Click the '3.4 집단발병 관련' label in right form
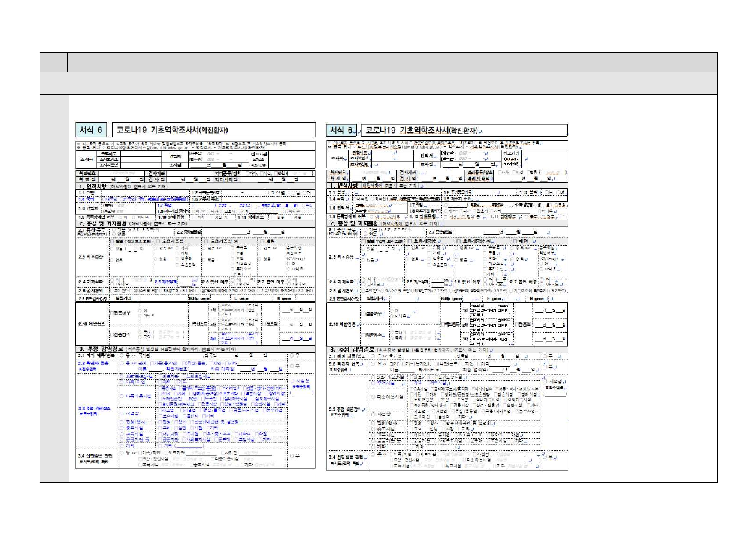Viewport: 756px width, 535px height. (x=347, y=457)
